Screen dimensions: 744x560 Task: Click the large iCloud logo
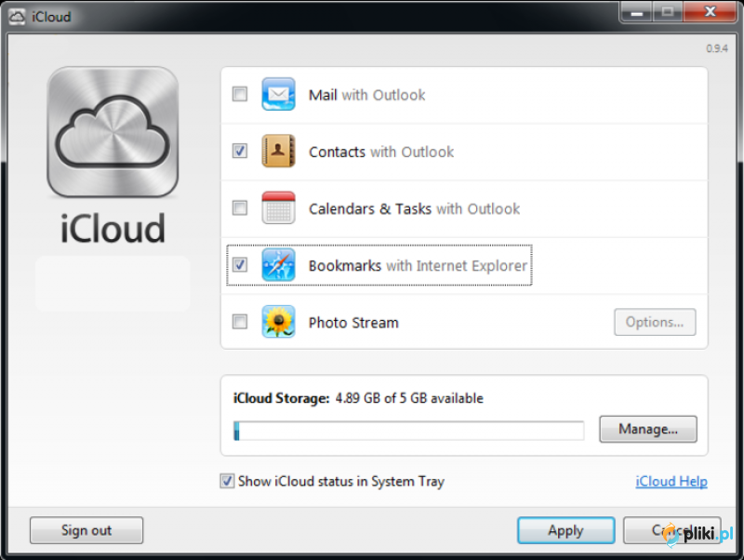pyautogui.click(x=113, y=132)
